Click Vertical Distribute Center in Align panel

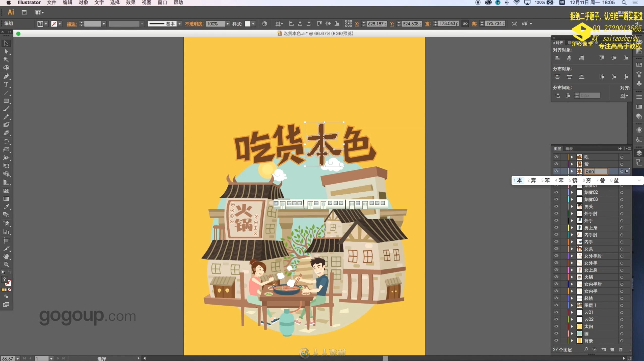click(569, 77)
